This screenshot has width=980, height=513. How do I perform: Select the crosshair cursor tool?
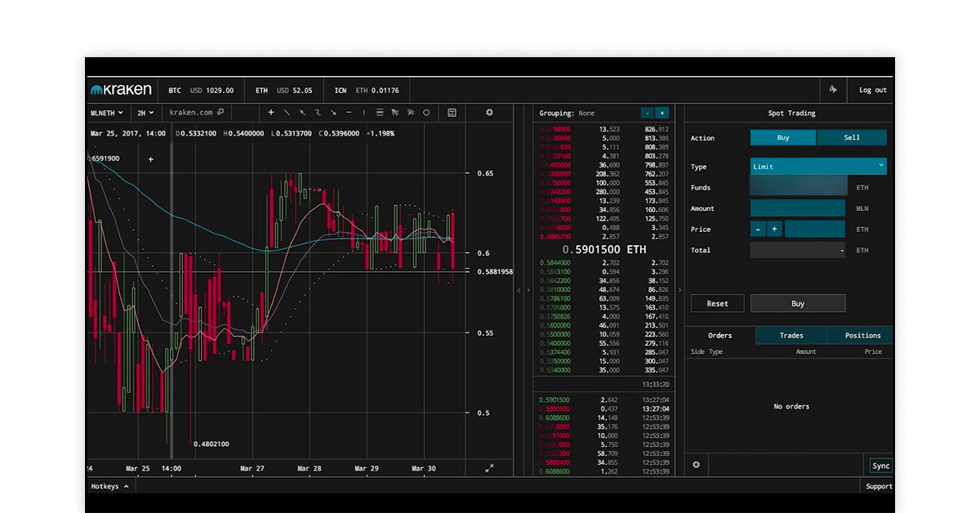271,113
